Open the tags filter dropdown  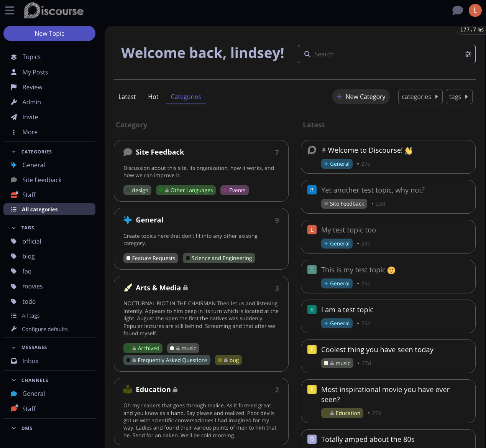pos(459,97)
